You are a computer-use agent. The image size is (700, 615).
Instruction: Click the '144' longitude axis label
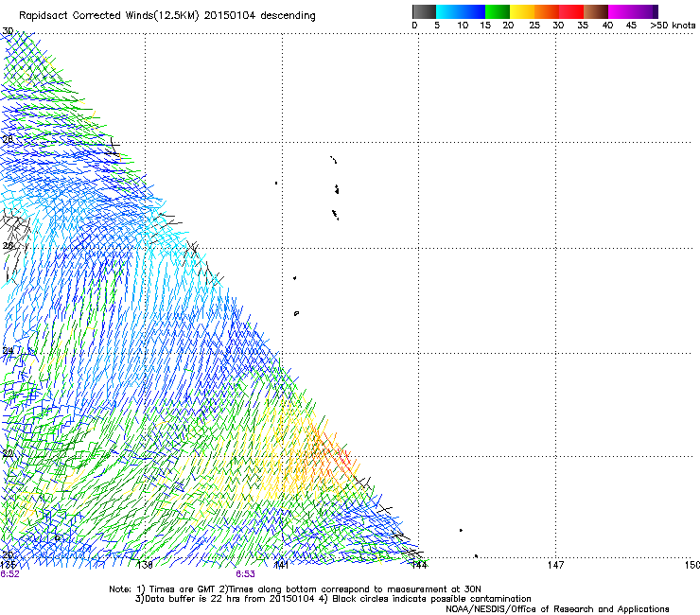tap(419, 565)
